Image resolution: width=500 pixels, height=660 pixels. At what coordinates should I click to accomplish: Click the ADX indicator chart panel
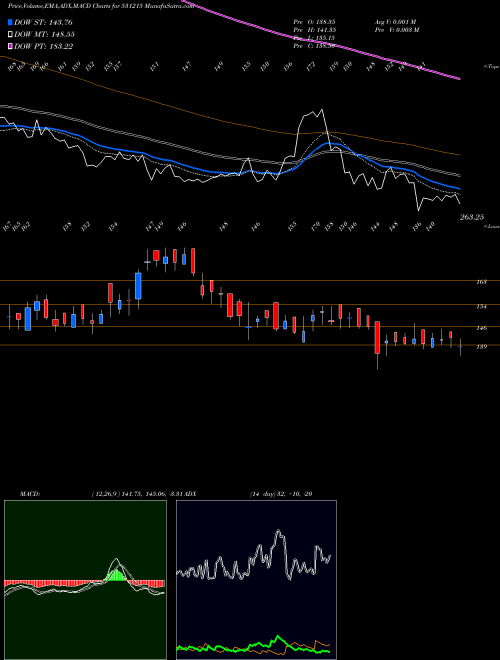pos(256,580)
